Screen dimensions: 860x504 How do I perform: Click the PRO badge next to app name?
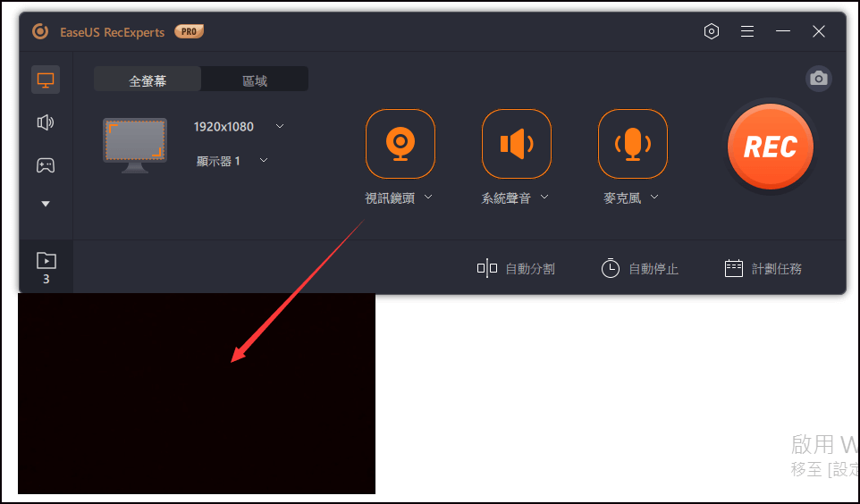(190, 32)
